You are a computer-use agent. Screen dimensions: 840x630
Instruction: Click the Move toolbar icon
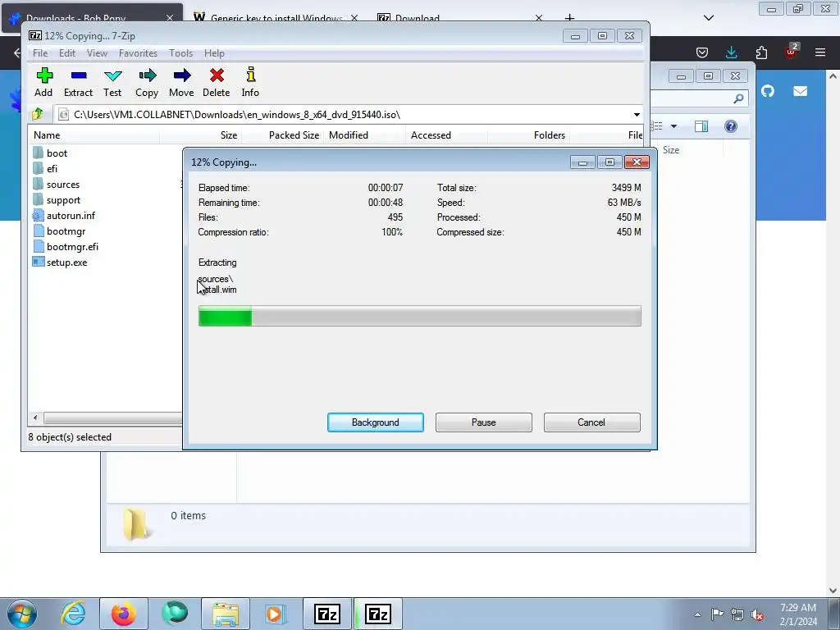(x=181, y=83)
